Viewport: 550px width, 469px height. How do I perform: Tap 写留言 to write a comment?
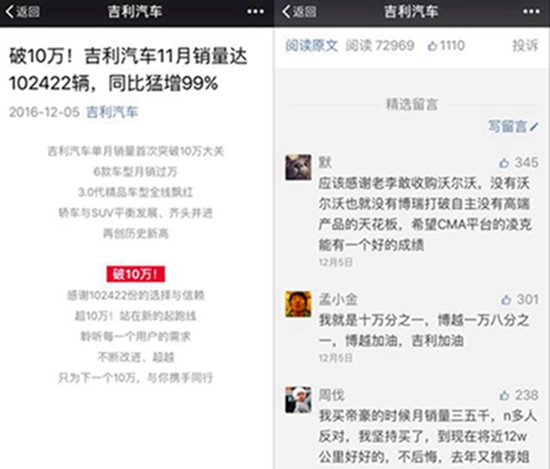point(508,127)
